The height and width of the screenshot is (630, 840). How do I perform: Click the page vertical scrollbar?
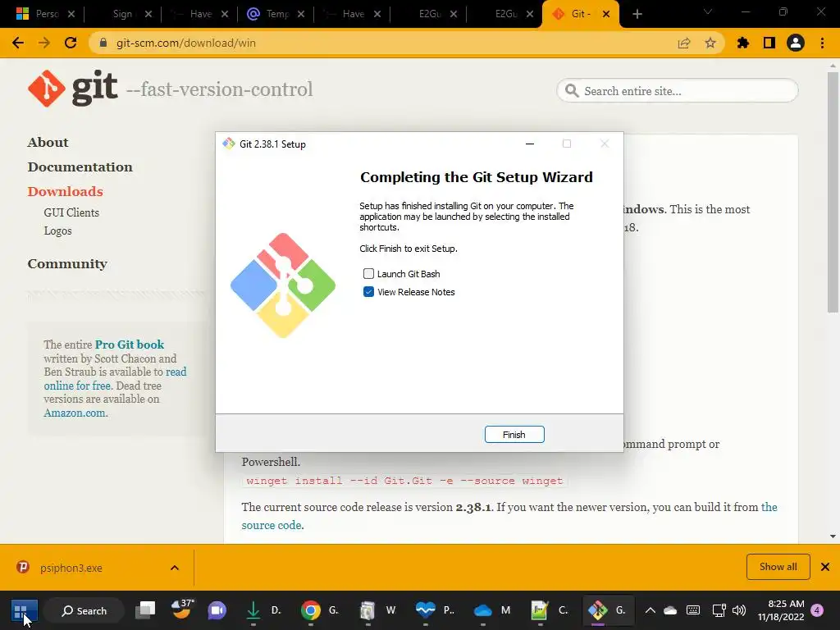click(833, 193)
